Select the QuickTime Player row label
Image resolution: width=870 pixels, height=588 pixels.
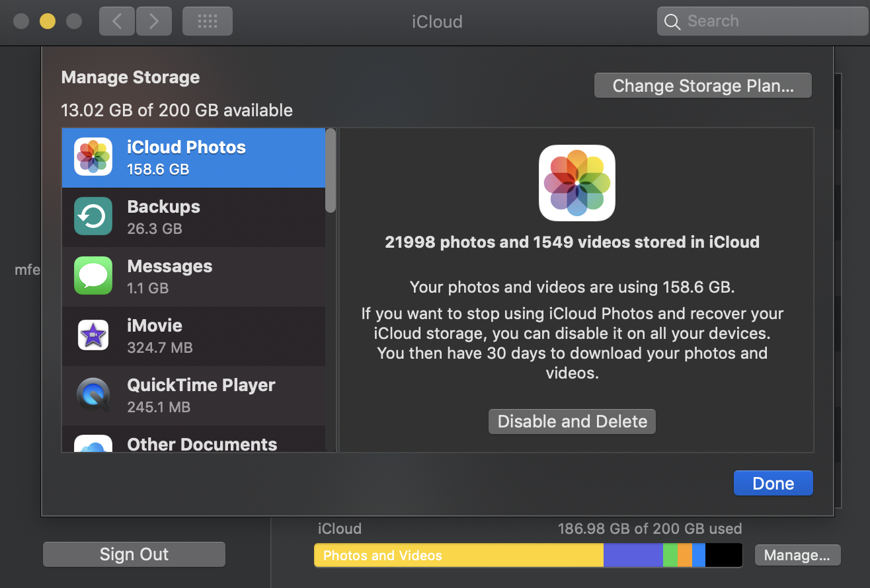tap(201, 385)
